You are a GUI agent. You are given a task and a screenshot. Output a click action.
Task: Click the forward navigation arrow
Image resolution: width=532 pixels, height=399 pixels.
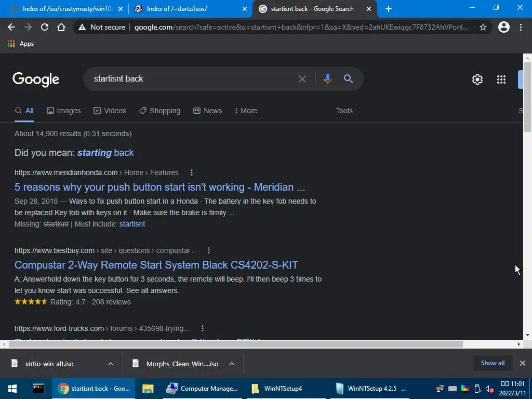click(28, 27)
